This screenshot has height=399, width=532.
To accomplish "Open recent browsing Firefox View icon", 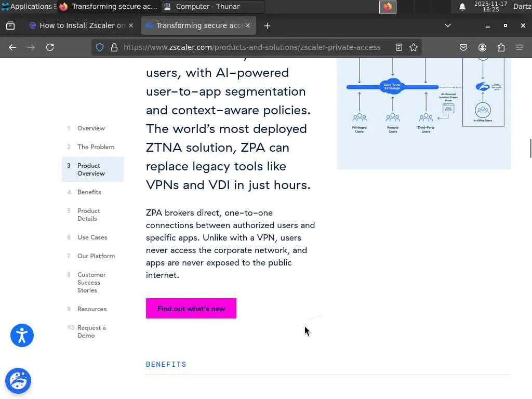I will coord(10,26).
